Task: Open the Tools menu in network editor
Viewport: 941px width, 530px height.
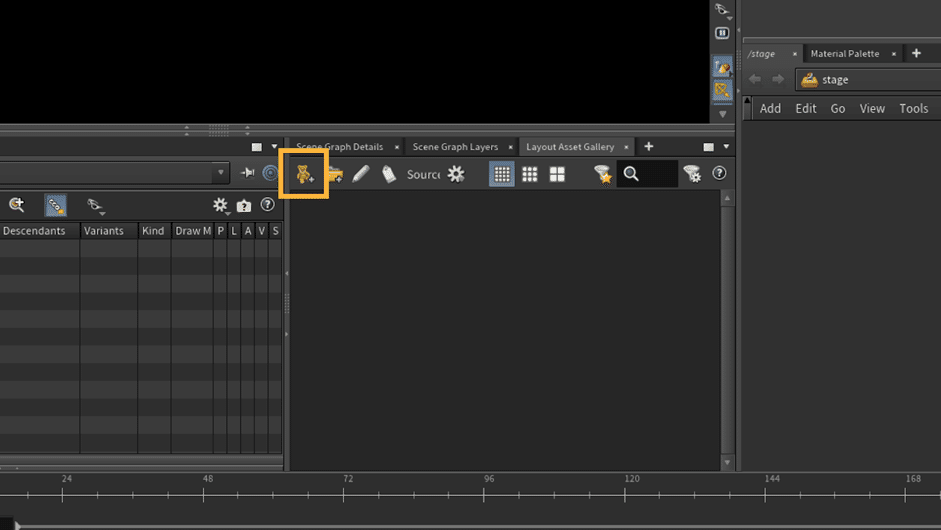Action: point(913,109)
